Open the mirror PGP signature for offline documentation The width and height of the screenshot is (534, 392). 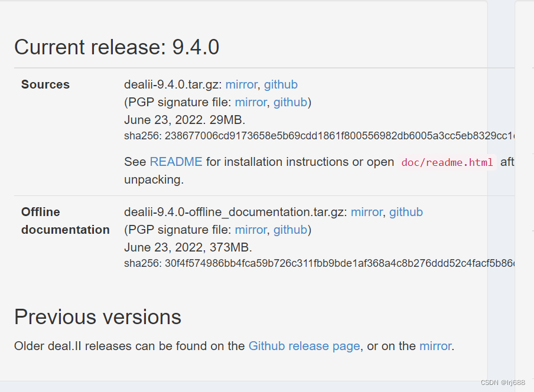(x=251, y=230)
